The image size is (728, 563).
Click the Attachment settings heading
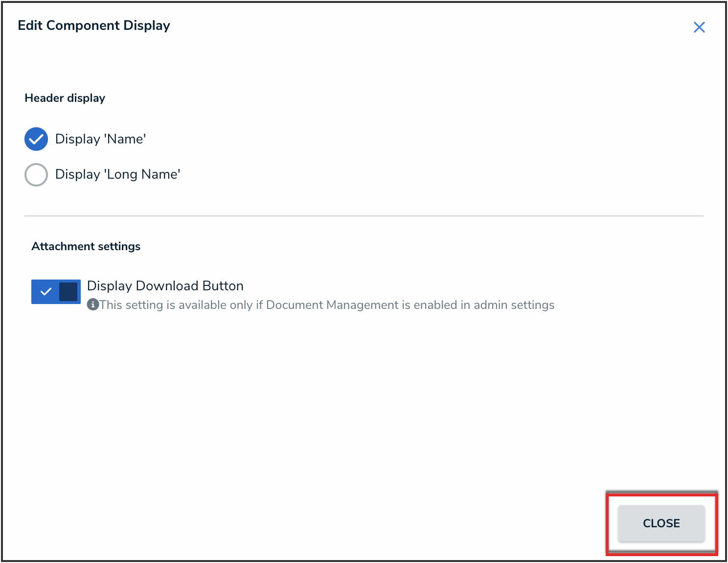pos(86,246)
